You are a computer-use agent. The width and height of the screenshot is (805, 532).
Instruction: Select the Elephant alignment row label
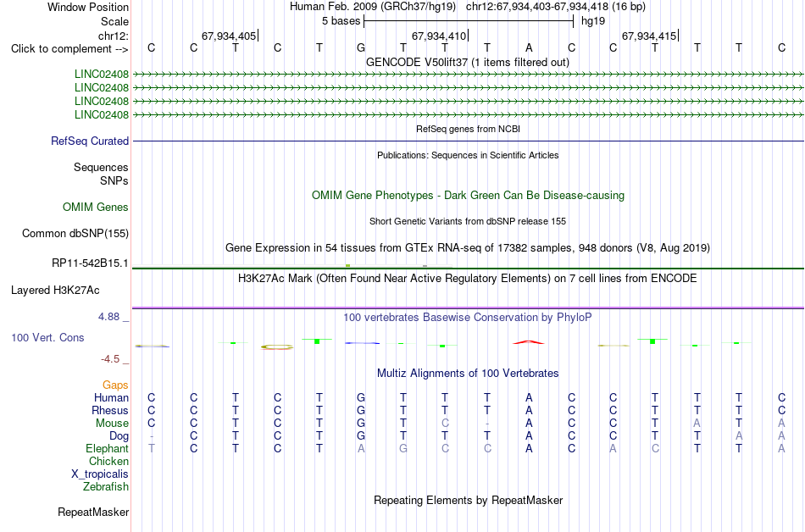pyautogui.click(x=107, y=449)
